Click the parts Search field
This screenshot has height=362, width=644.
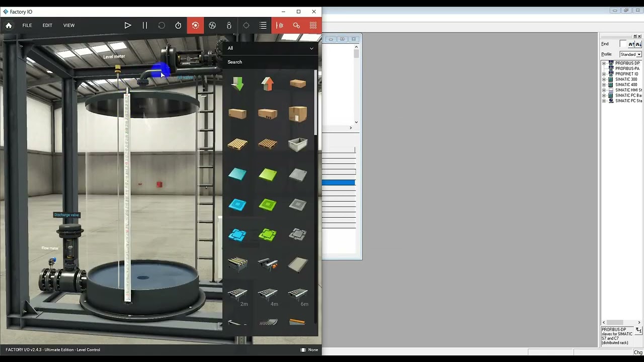[x=270, y=62]
